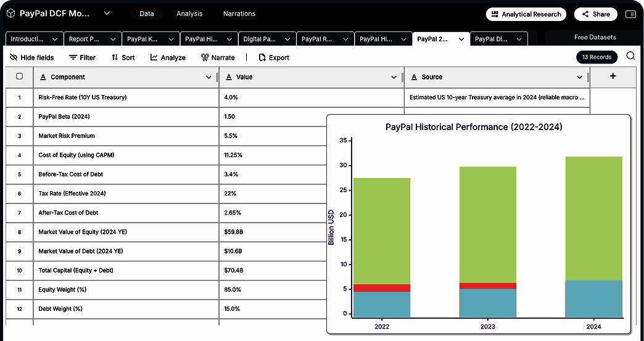Click the green segment of 2022 bar
Image resolution: width=644 pixels, height=341 pixels.
pyautogui.click(x=382, y=231)
